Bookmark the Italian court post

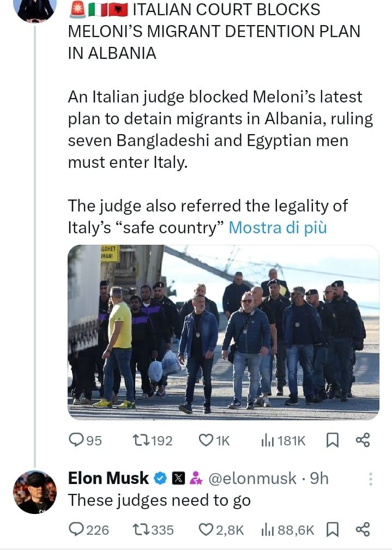(332, 440)
